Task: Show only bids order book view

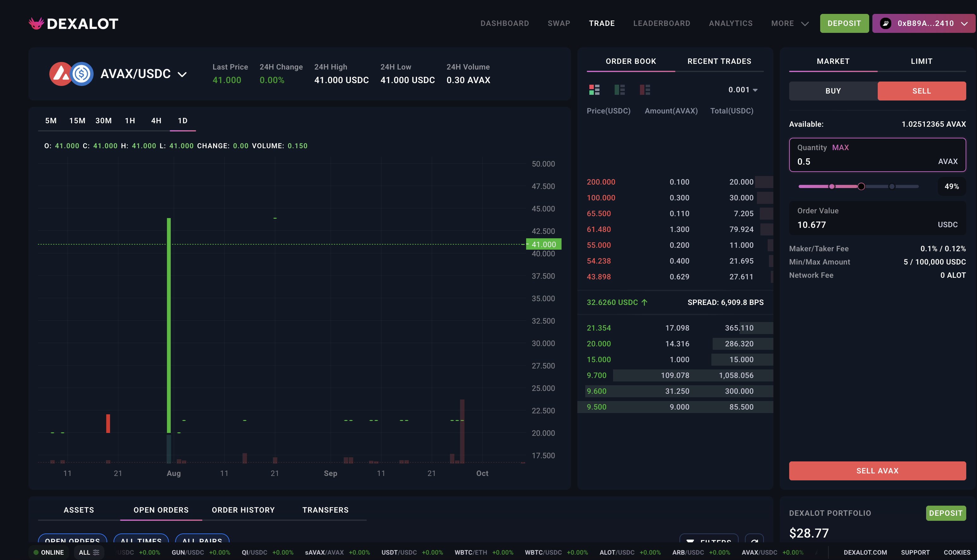Action: (619, 90)
